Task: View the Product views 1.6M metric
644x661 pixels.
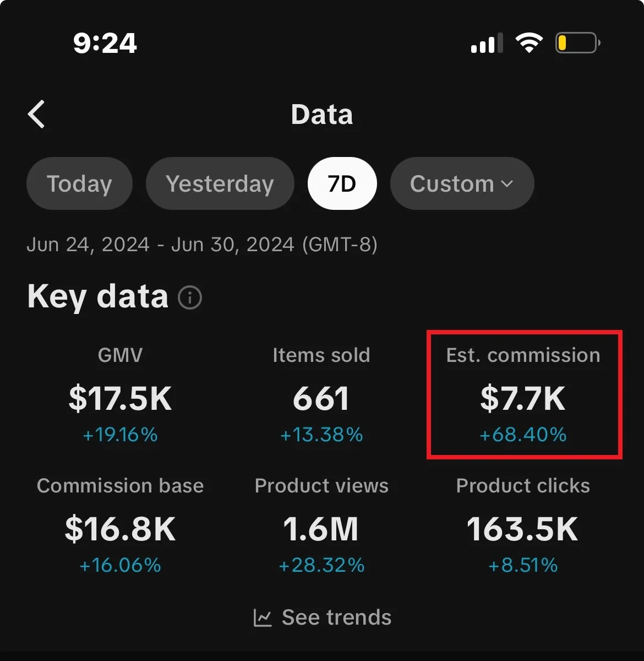Action: click(x=321, y=528)
